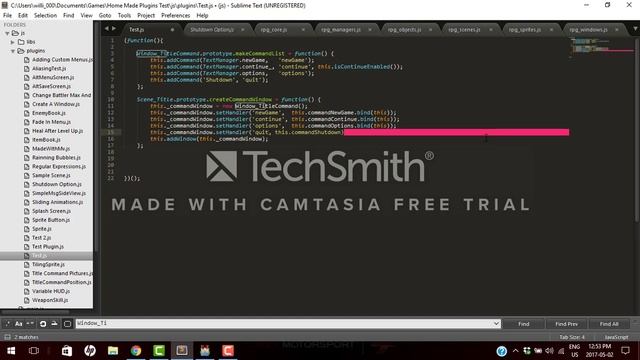
Task: Open EnemyBook.js in sidebar
Action: [49, 113]
